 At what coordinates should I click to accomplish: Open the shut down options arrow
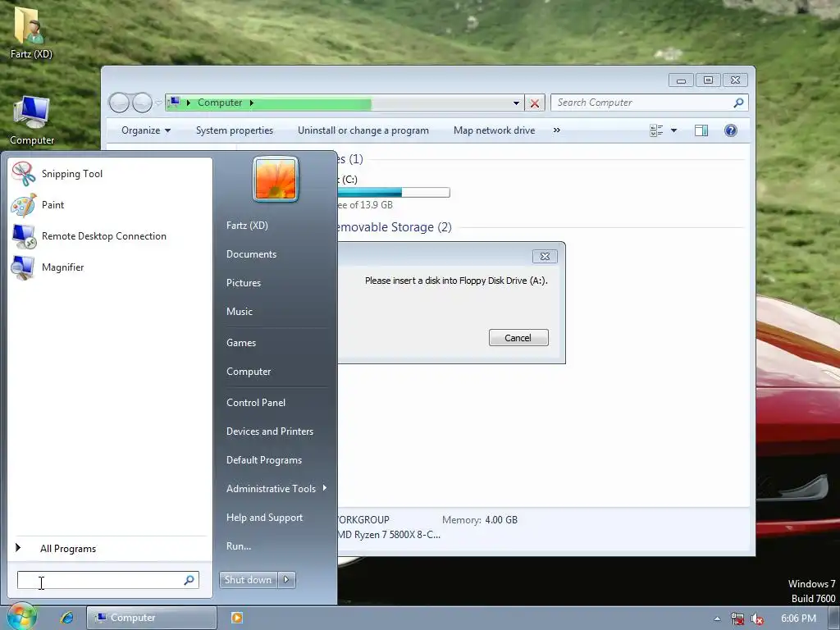(x=286, y=580)
